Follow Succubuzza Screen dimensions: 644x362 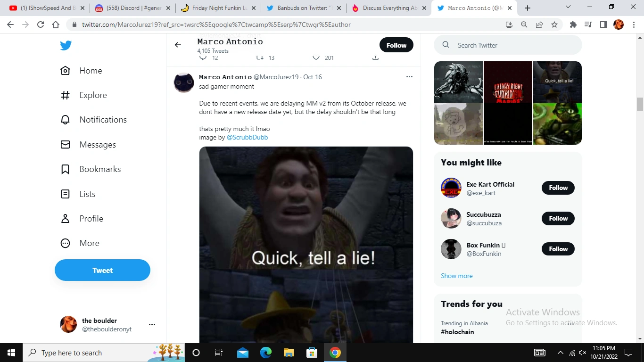coord(558,218)
